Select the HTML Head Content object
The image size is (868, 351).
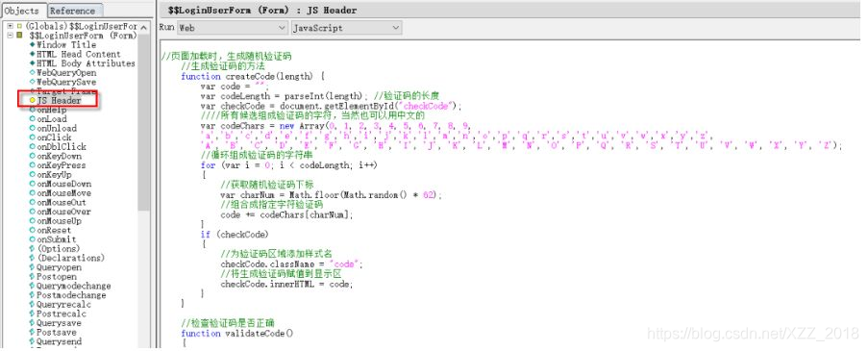click(79, 54)
